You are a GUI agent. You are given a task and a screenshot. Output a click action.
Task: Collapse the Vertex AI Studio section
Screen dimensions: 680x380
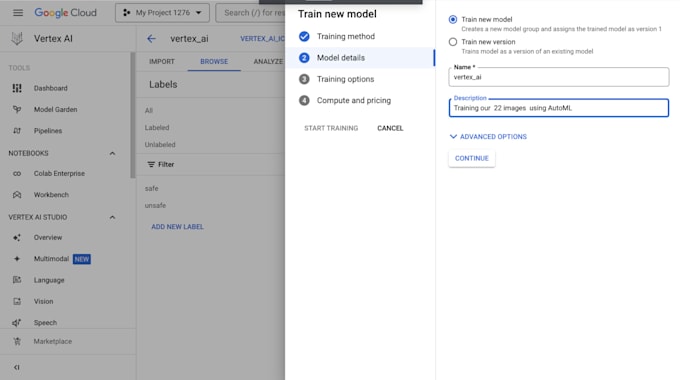point(112,217)
